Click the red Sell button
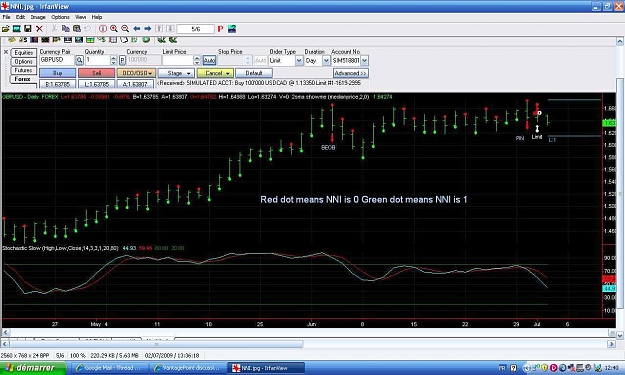Screen dimensions: 625x375 (x=96, y=73)
